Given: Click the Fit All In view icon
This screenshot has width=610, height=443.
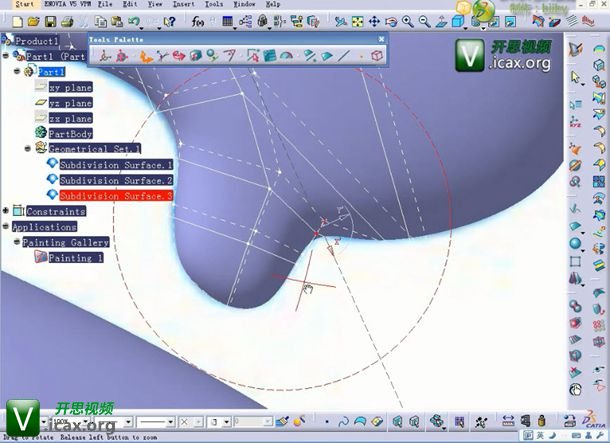Looking at the screenshot, I should tap(357, 20).
